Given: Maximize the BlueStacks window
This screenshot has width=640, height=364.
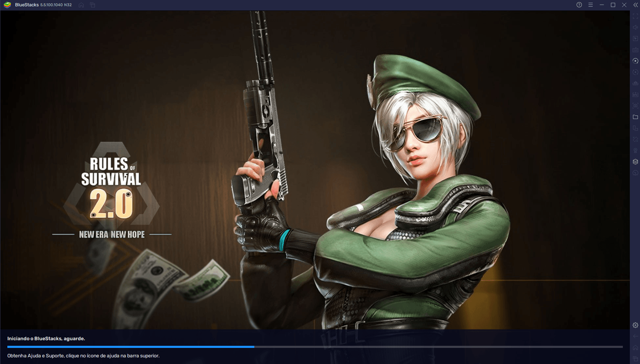Looking at the screenshot, I should [613, 5].
